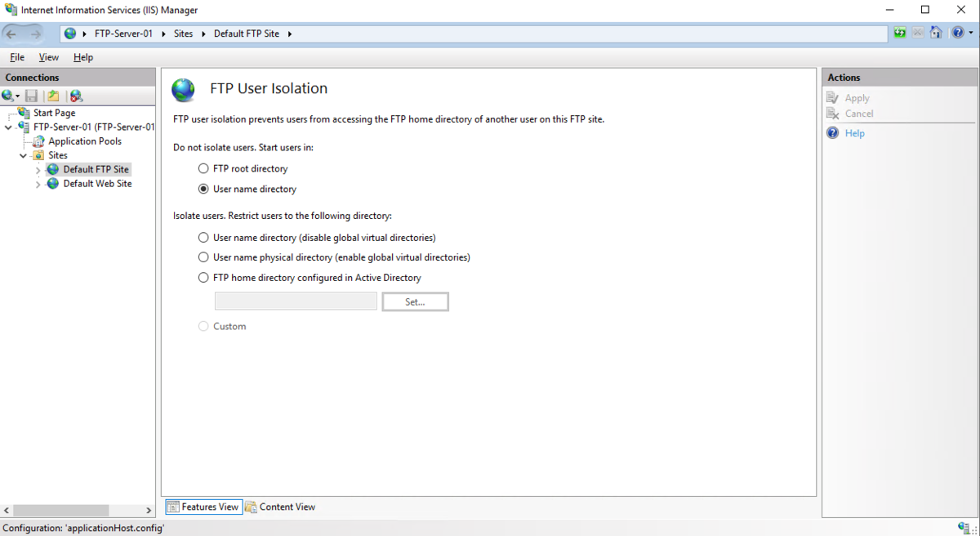Open the File menu

coord(17,57)
